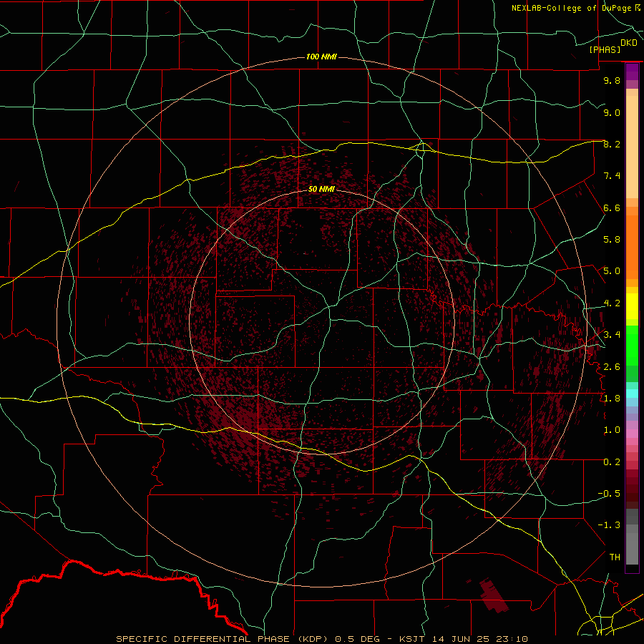The height and width of the screenshot is (644, 644).
Task: Click the peach band of the color scale
Action: click(x=632, y=148)
